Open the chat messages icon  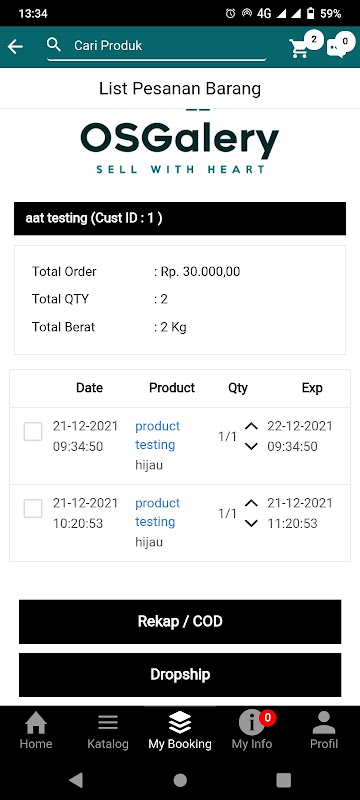point(337,48)
